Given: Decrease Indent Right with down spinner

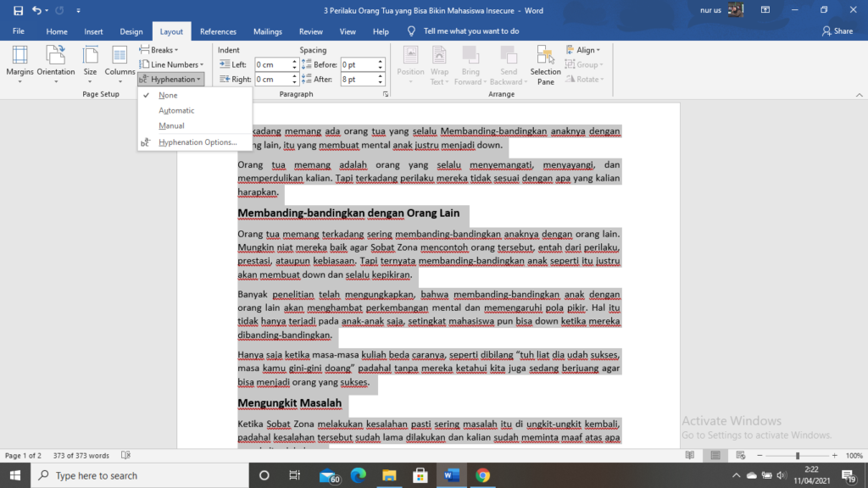Looking at the screenshot, I should tap(294, 82).
